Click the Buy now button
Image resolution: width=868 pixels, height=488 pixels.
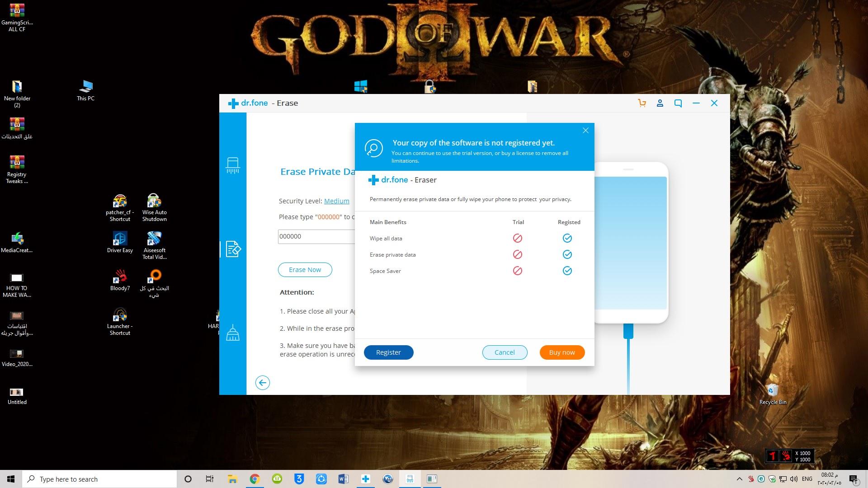[562, 352]
